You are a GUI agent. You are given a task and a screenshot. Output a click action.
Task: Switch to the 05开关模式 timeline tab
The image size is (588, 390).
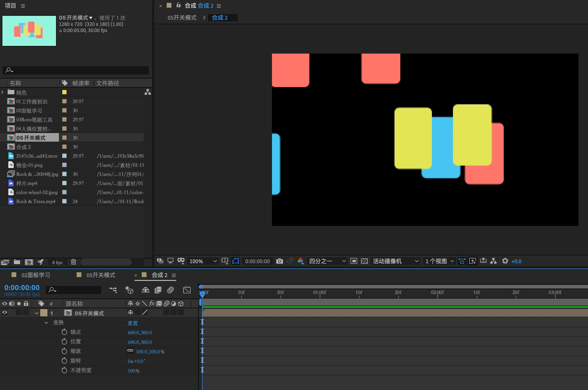tap(101, 275)
